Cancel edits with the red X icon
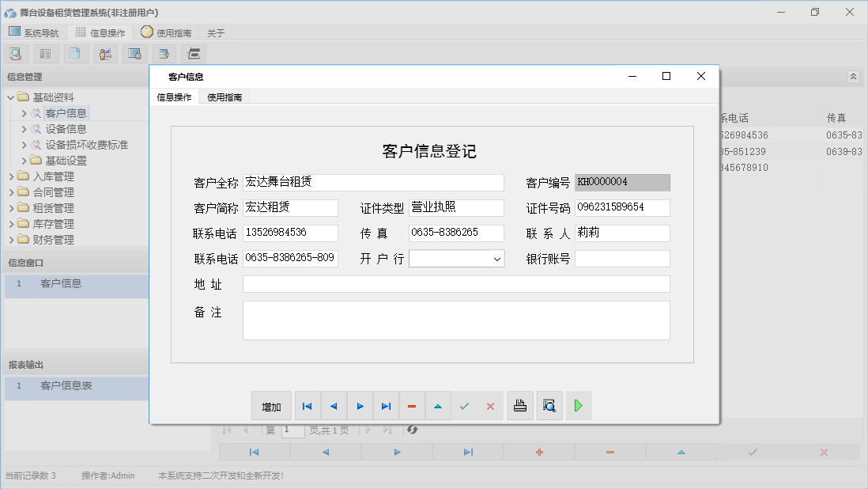Image resolution: width=868 pixels, height=489 pixels. (x=490, y=405)
